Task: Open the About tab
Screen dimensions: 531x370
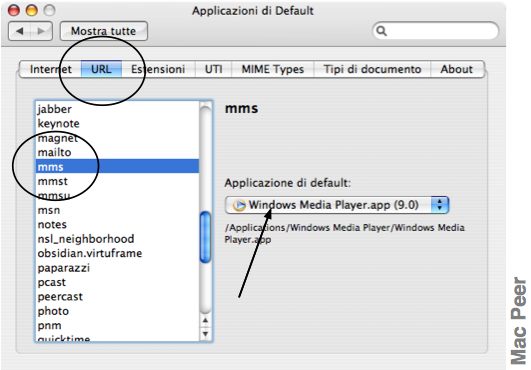Action: (456, 69)
